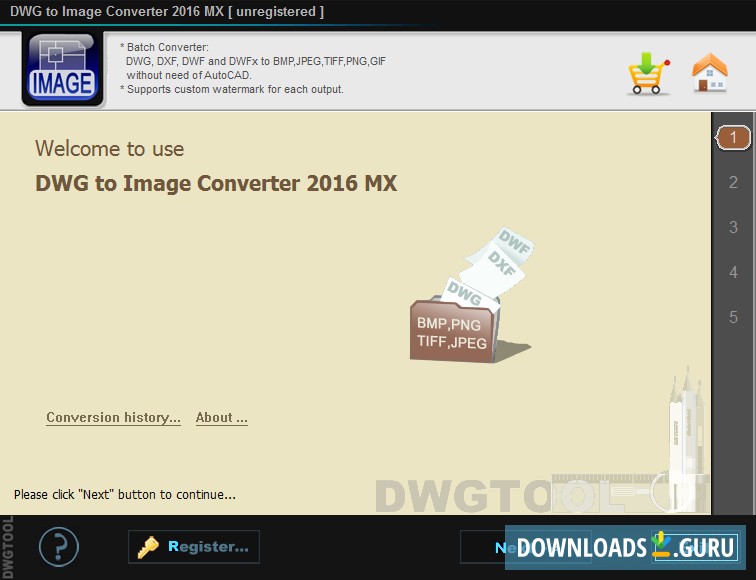This screenshot has height=580, width=756.
Task: Jump to step 3 in the sidebar
Action: coord(733,227)
